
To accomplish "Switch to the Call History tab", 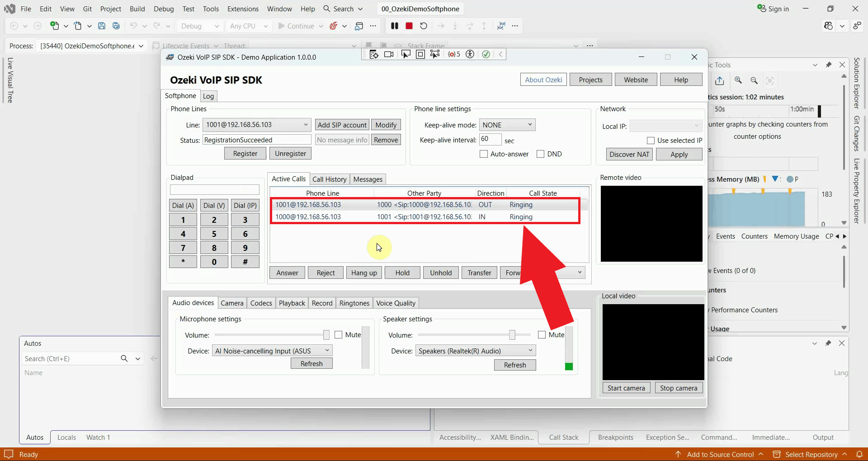I will click(x=329, y=179).
